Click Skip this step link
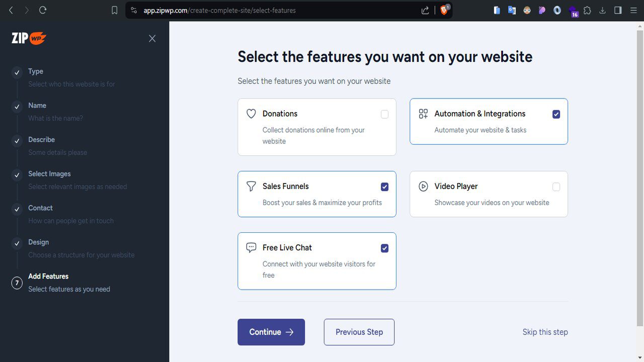 545,332
